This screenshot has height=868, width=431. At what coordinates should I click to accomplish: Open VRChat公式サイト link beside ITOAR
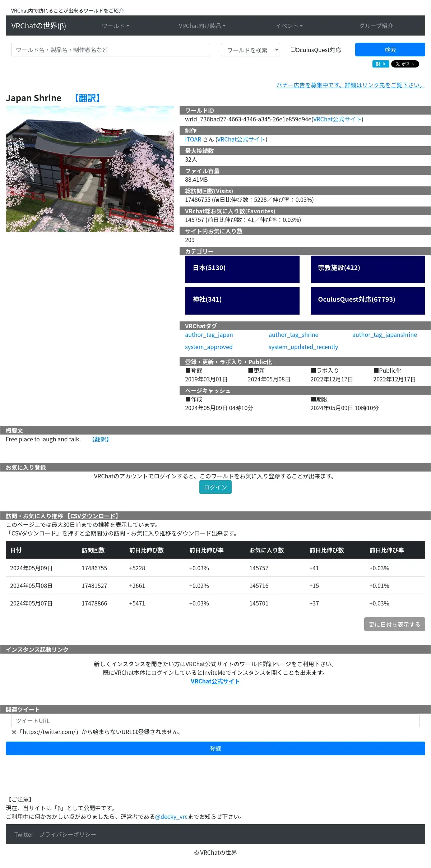coord(241,139)
